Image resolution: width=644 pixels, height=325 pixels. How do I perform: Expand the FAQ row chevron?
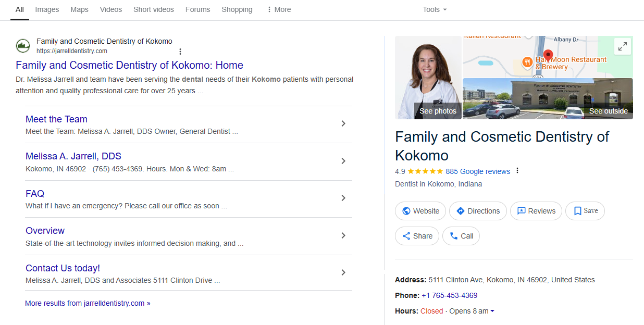pyautogui.click(x=343, y=198)
